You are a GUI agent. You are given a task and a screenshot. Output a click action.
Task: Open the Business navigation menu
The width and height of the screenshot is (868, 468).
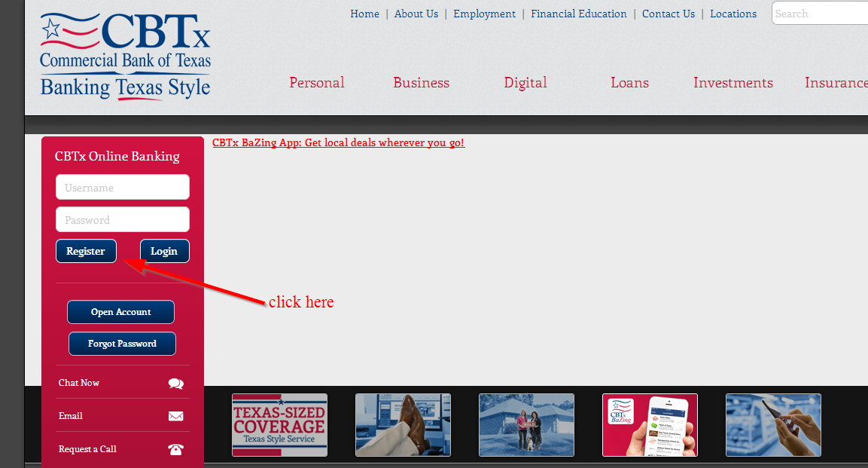click(422, 83)
